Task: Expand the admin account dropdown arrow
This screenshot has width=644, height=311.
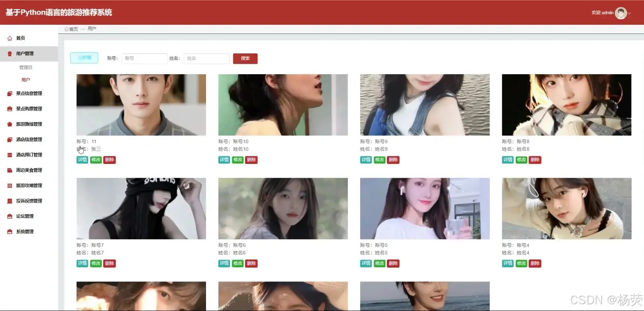Action: (629, 13)
